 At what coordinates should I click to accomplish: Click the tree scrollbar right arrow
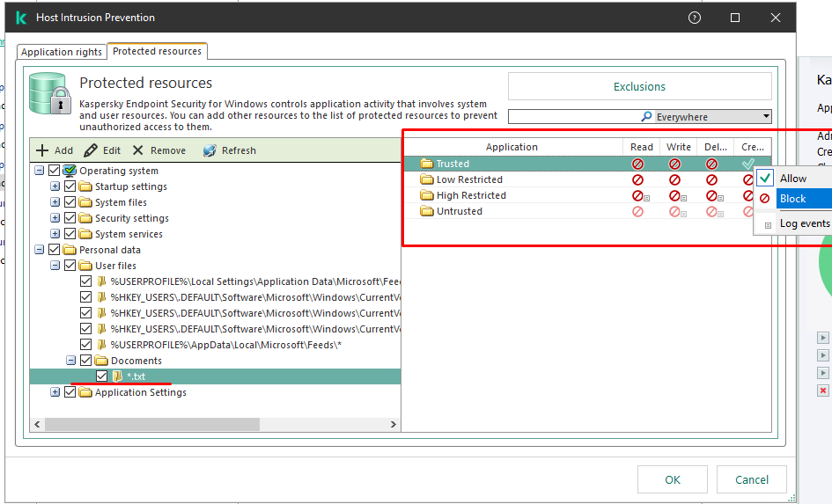point(394,425)
